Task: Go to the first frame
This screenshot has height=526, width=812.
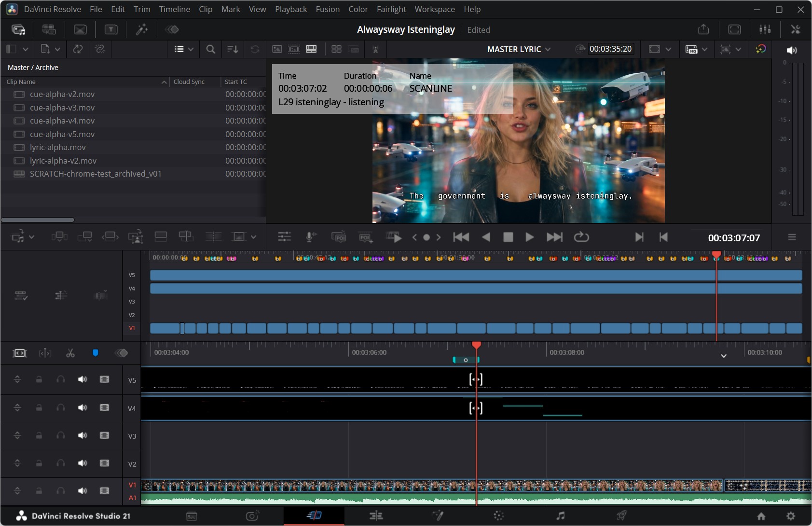Action: [x=461, y=236]
